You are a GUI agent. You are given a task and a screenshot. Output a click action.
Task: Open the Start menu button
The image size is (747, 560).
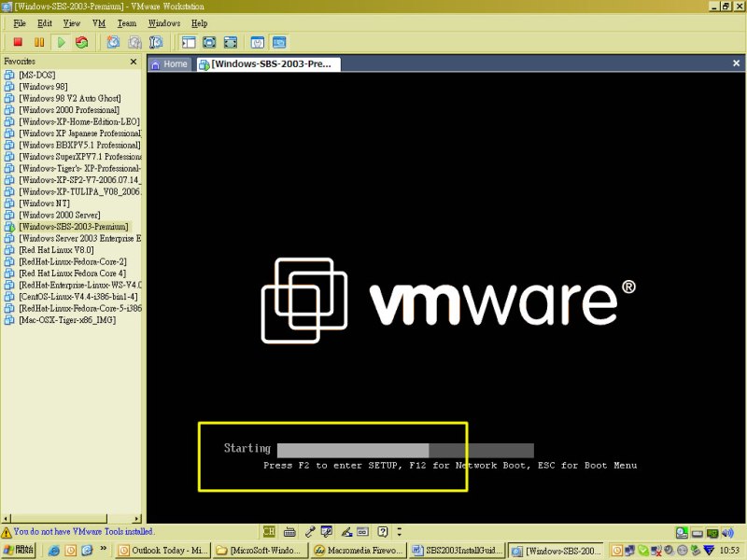pyautogui.click(x=18, y=551)
